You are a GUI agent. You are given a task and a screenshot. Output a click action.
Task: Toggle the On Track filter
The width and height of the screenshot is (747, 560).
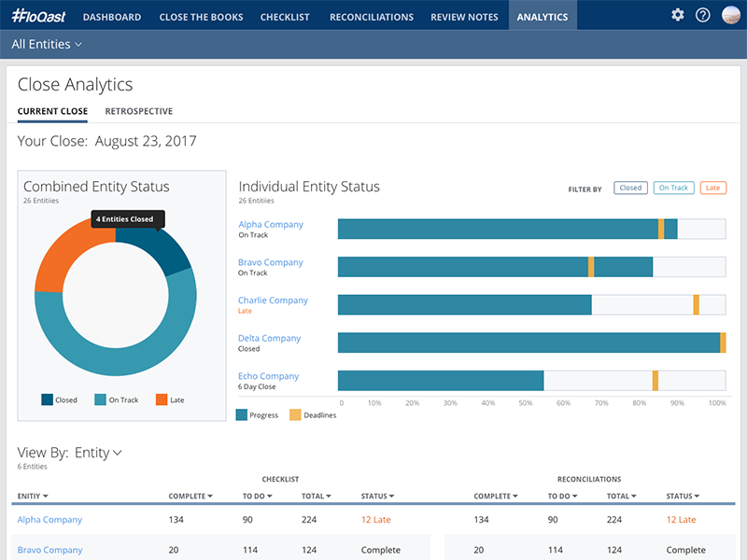pyautogui.click(x=673, y=188)
